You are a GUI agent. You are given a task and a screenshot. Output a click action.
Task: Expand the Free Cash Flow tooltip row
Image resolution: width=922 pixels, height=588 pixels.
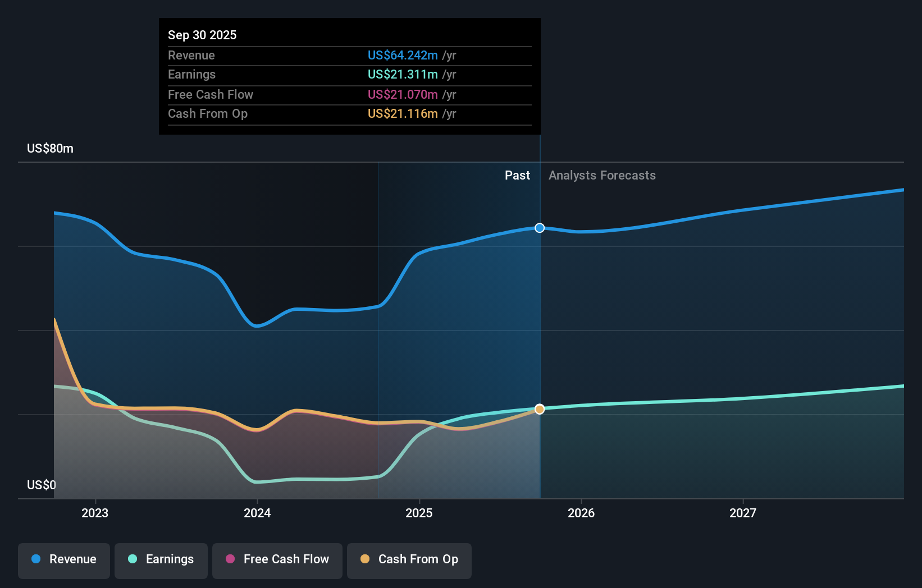(348, 94)
